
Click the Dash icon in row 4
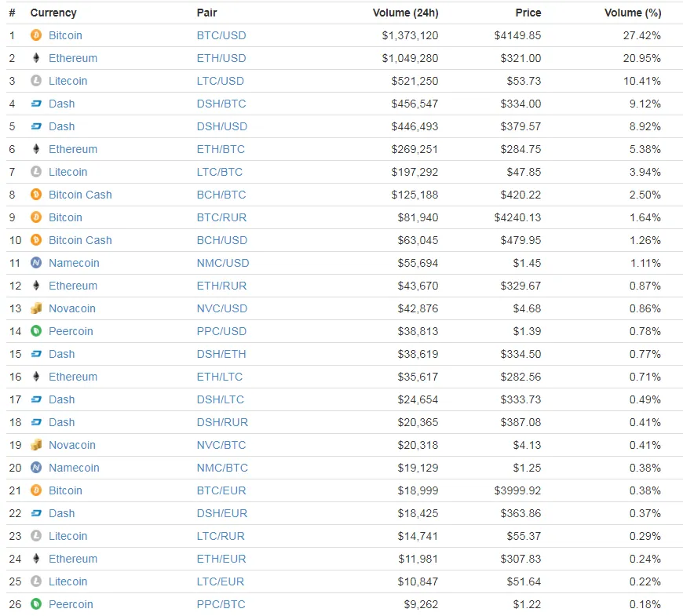36,104
